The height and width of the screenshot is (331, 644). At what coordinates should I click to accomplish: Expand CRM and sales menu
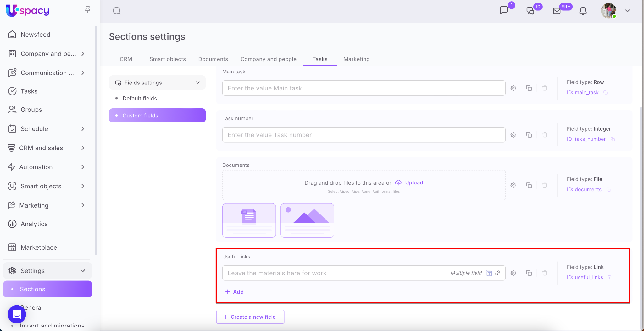click(x=83, y=148)
